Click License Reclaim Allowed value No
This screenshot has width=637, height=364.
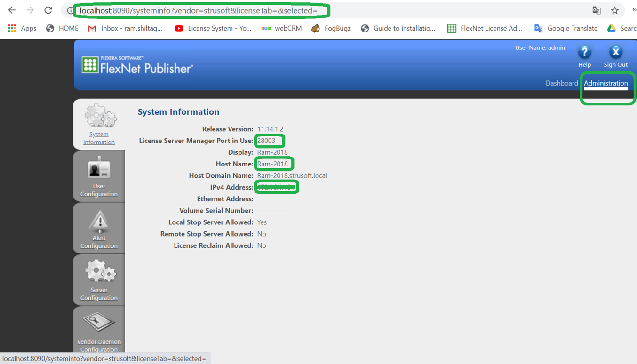pyautogui.click(x=262, y=246)
